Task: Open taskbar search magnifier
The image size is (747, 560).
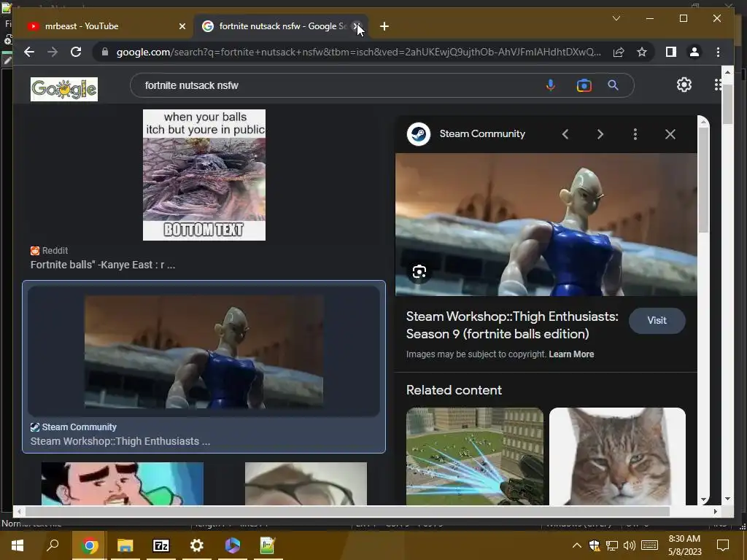Action: [53, 545]
